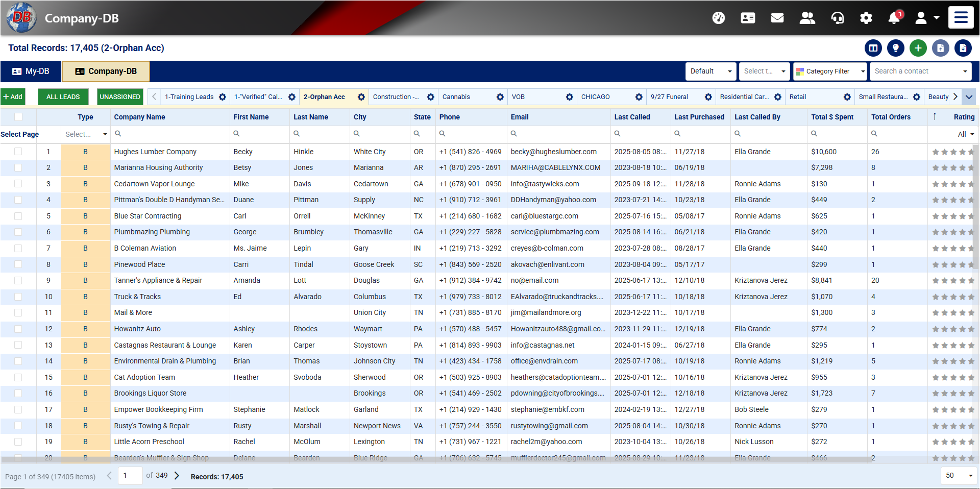Open the Category Filter dropdown
The height and width of the screenshot is (489, 980).
pos(830,71)
